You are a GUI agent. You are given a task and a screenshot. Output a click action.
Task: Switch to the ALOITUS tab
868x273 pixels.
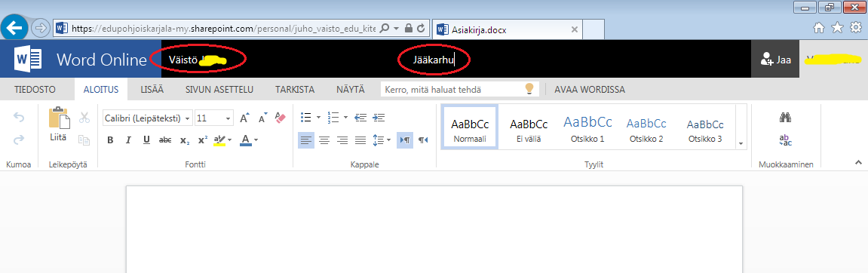click(101, 89)
